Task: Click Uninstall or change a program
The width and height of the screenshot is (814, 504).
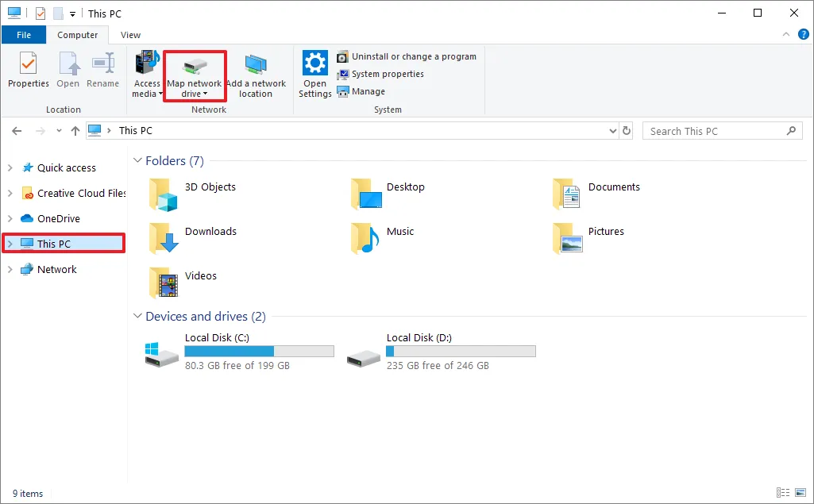Action: point(413,57)
